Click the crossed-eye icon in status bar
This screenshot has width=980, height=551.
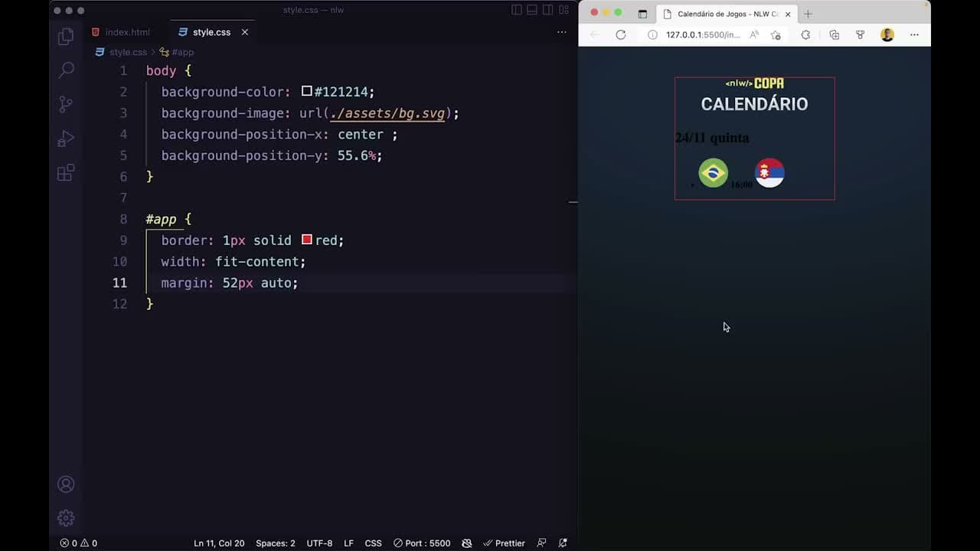[x=467, y=543]
